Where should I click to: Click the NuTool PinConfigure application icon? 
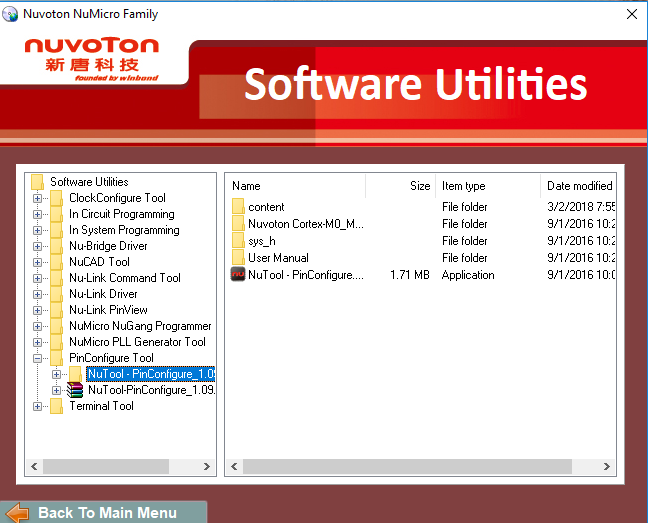click(238, 275)
